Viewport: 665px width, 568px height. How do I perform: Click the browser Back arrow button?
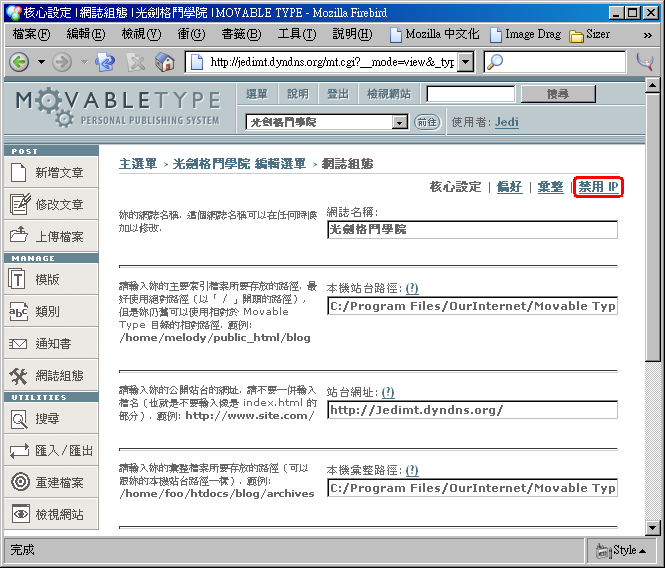coord(19,62)
